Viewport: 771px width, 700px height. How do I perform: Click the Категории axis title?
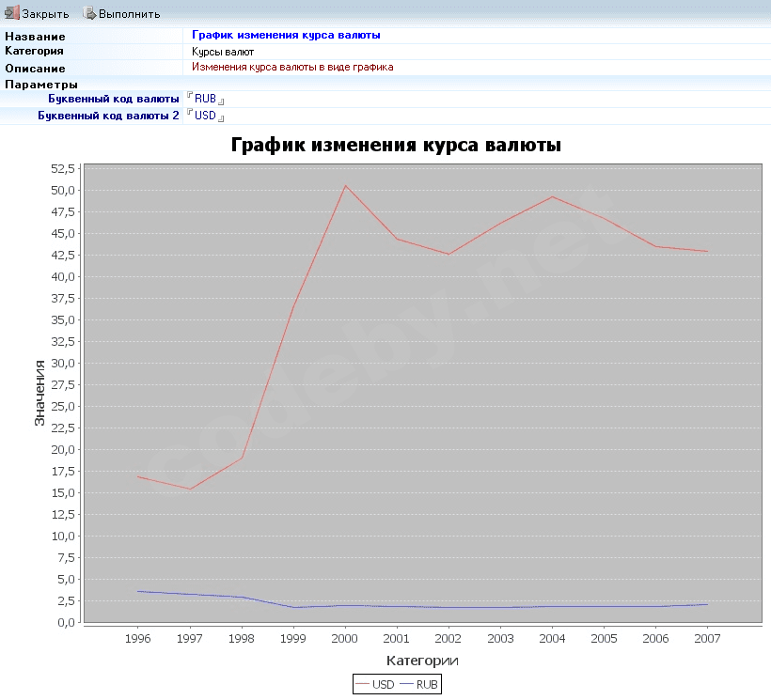point(422,661)
